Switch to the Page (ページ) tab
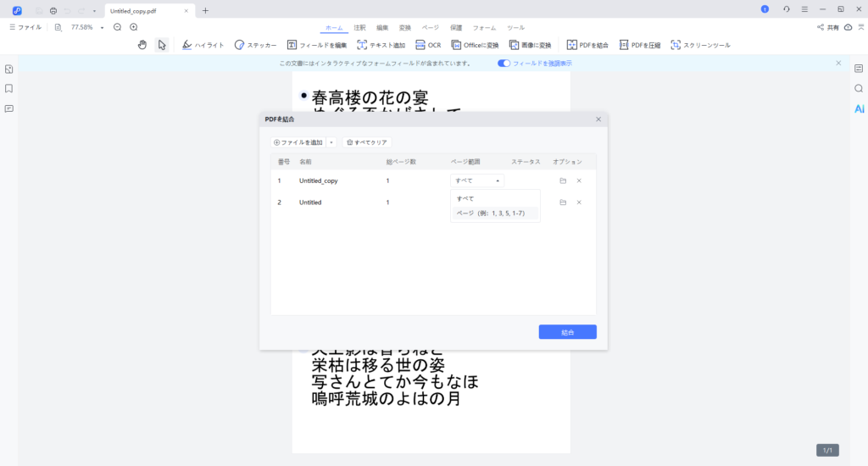868x466 pixels. (430, 28)
